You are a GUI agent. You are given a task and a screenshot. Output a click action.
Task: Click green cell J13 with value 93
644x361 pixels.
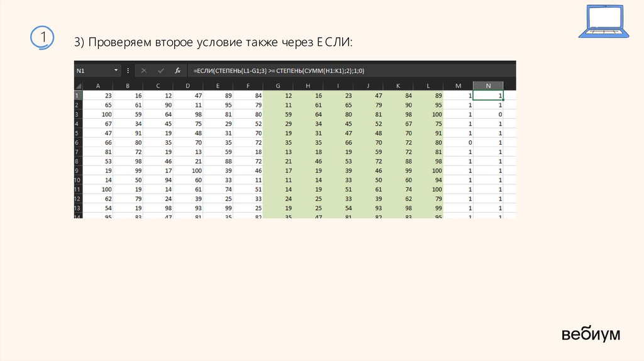click(367, 208)
